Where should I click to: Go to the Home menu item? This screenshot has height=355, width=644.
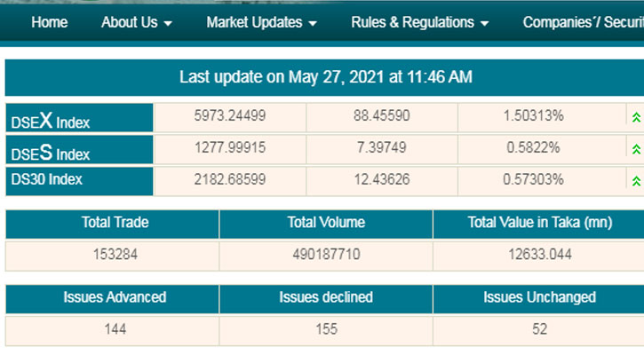click(50, 23)
